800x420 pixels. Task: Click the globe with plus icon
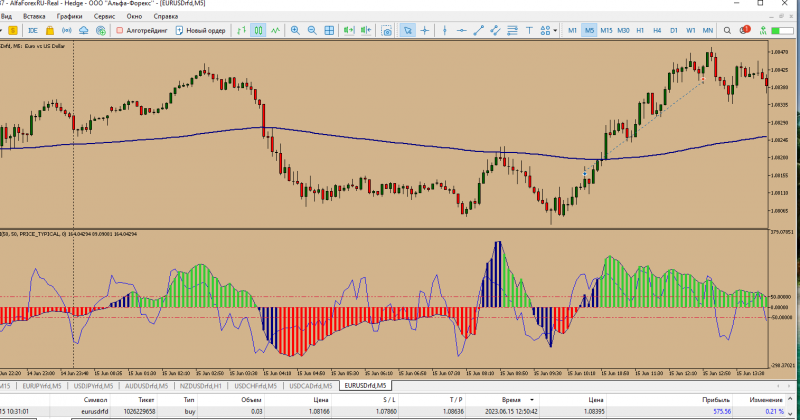point(101,31)
